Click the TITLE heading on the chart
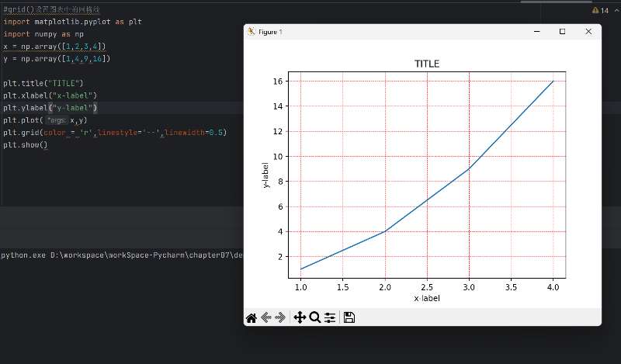621x364 pixels. click(427, 64)
